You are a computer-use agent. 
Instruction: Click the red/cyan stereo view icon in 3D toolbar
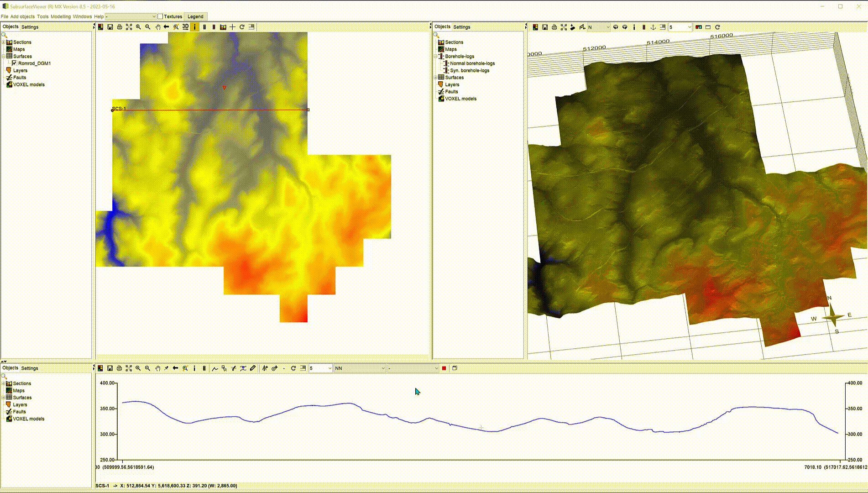point(698,27)
